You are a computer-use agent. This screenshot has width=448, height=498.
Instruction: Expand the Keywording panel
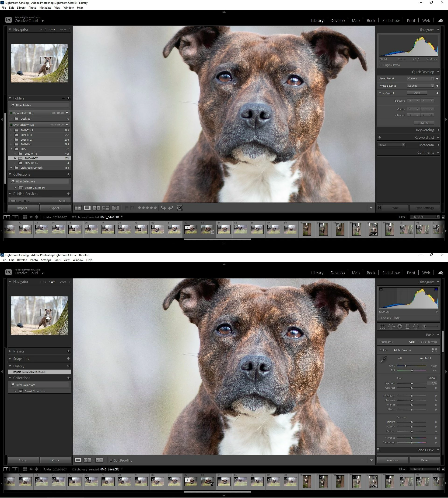click(425, 130)
